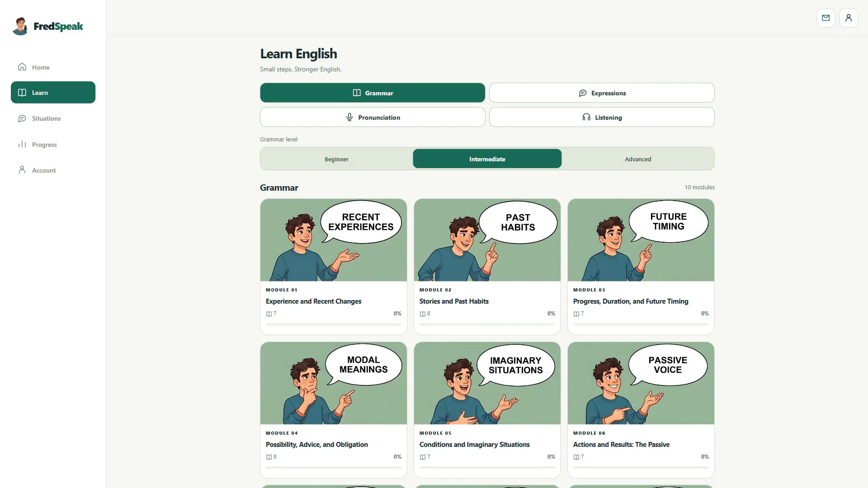Click the 'MODULE 01' label
The height and width of the screenshot is (488, 868).
(281, 290)
